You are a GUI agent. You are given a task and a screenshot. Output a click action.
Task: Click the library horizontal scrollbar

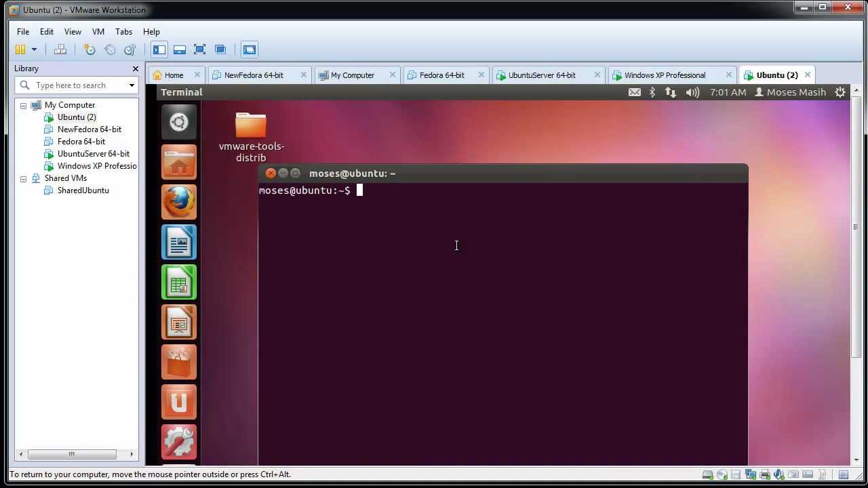[x=76, y=454]
